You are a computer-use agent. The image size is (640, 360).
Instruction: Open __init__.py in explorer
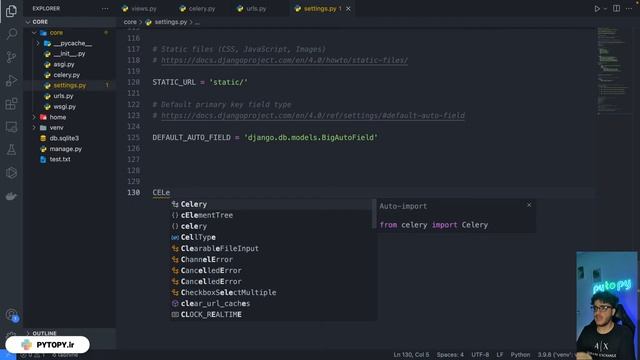tap(69, 54)
